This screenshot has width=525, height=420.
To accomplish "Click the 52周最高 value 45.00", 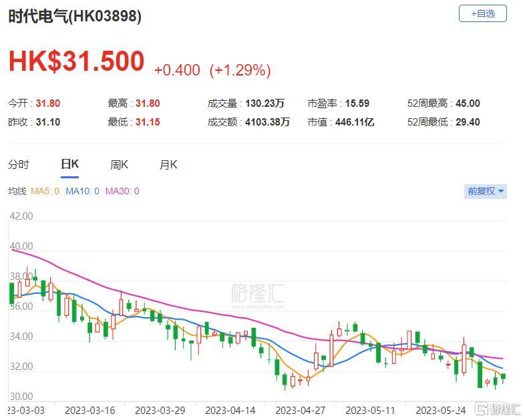I will (x=468, y=103).
